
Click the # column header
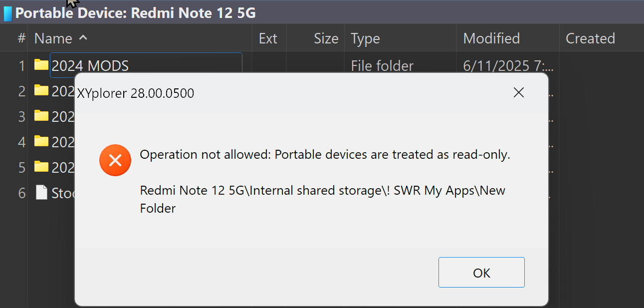click(x=21, y=38)
